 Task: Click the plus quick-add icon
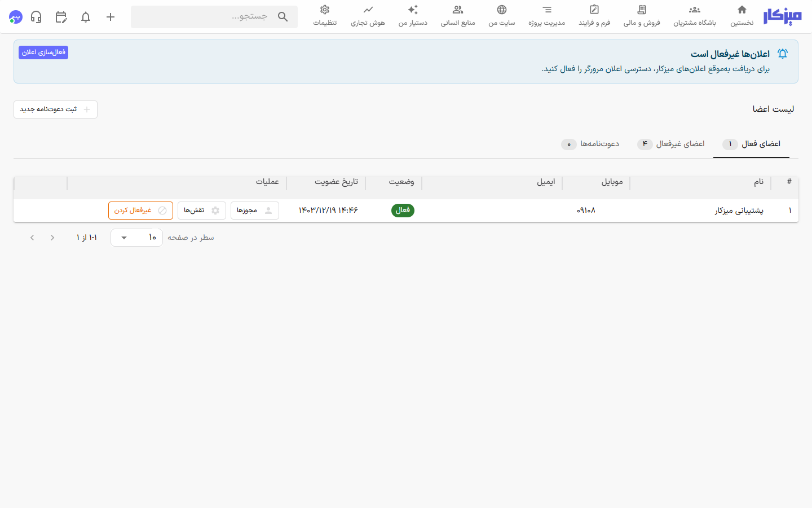111,17
